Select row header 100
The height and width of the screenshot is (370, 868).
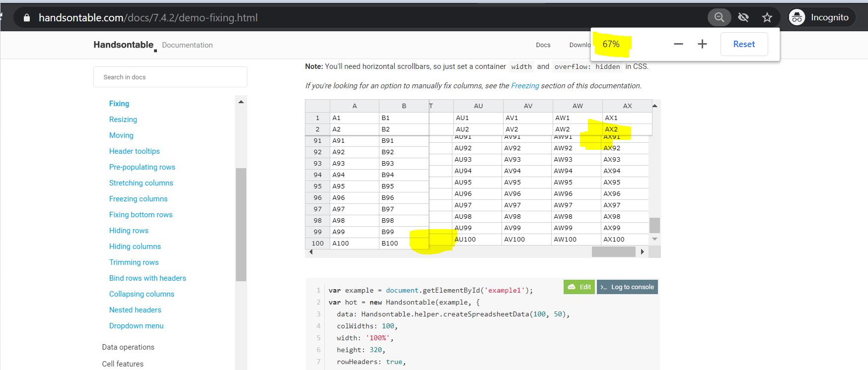tap(318, 243)
